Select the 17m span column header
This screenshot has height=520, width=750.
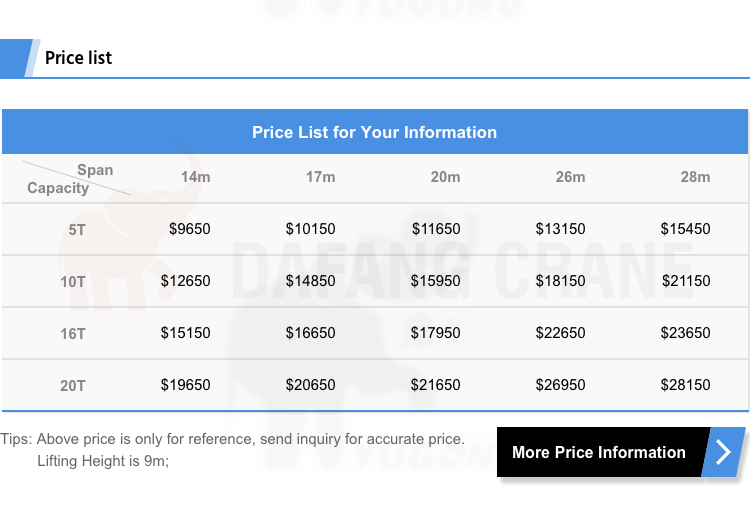[x=320, y=177]
